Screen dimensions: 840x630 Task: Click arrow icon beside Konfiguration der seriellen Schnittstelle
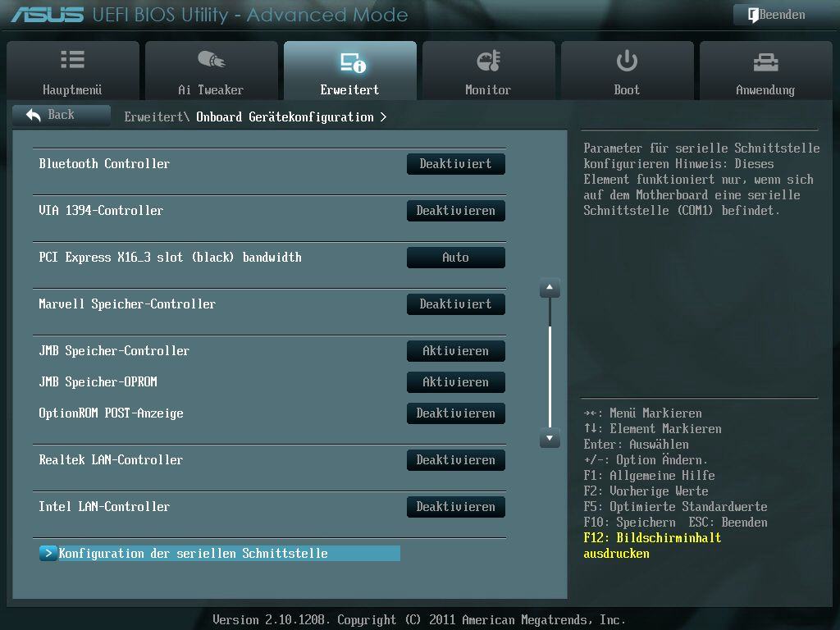pyautogui.click(x=48, y=554)
